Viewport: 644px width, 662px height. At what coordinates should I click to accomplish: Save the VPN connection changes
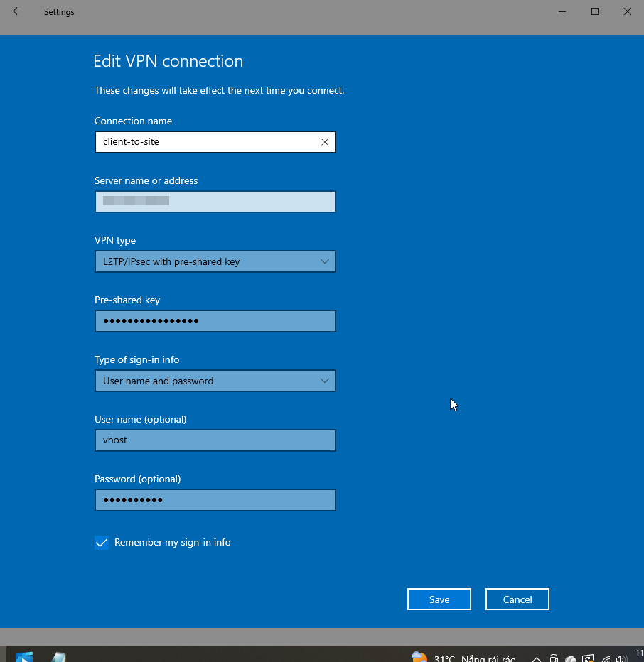click(439, 599)
